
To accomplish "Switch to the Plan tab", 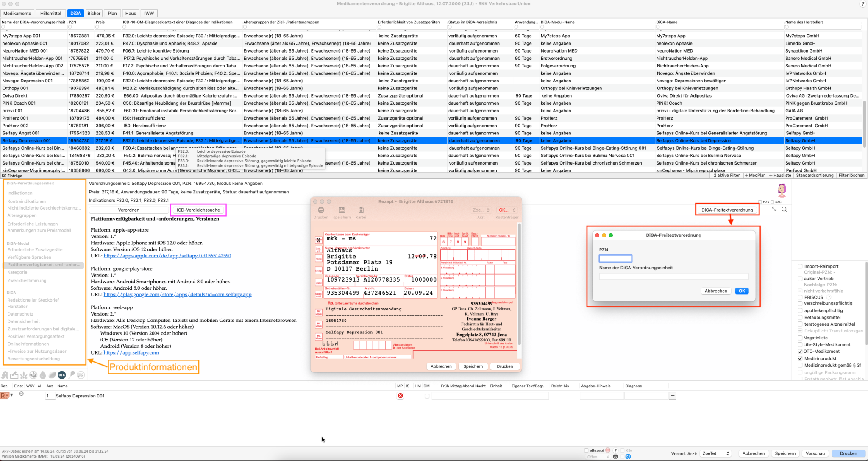I will pos(112,13).
